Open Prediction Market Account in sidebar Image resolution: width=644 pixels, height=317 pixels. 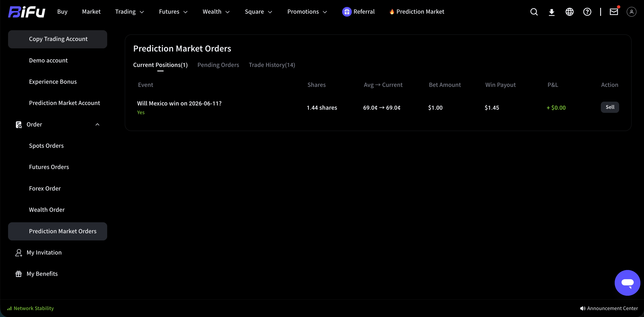click(x=64, y=103)
